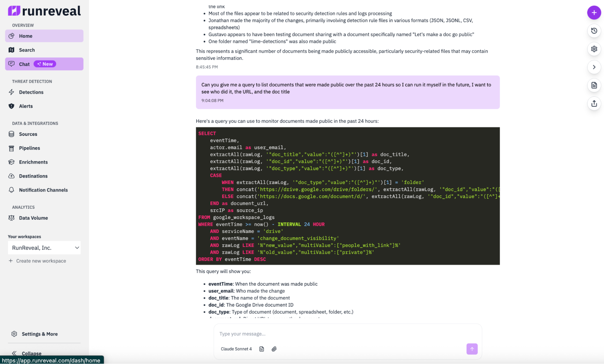Click the Data Volume scales icon
Viewport: 604px width, 364px height.
[x=11, y=218]
